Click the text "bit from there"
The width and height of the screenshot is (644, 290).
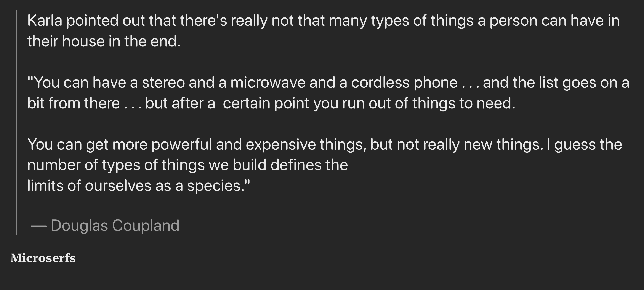74,103
